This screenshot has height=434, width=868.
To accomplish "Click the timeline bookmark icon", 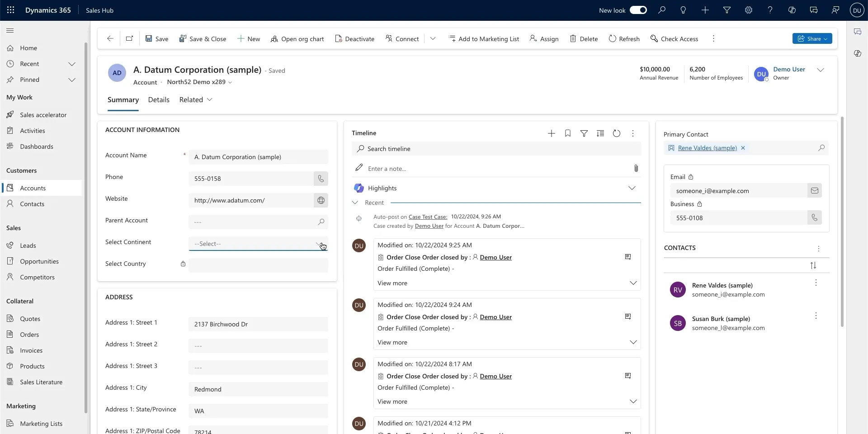I will click(568, 133).
